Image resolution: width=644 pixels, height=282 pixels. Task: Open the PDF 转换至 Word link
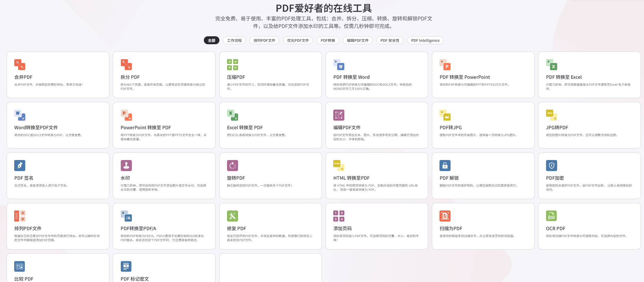click(351, 77)
